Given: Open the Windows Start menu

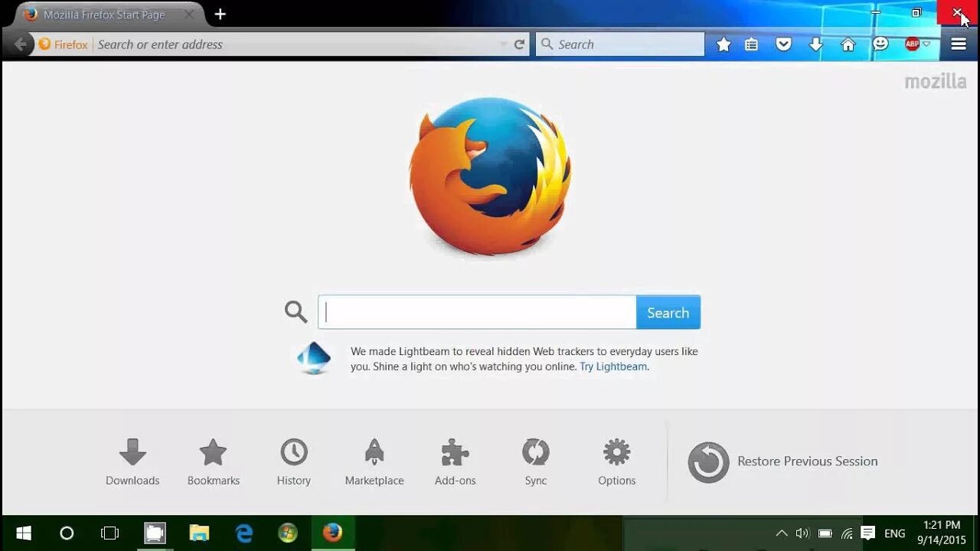Looking at the screenshot, I should tap(23, 533).
